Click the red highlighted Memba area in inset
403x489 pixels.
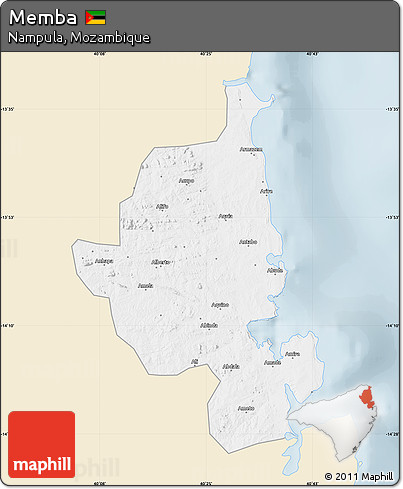point(366,397)
